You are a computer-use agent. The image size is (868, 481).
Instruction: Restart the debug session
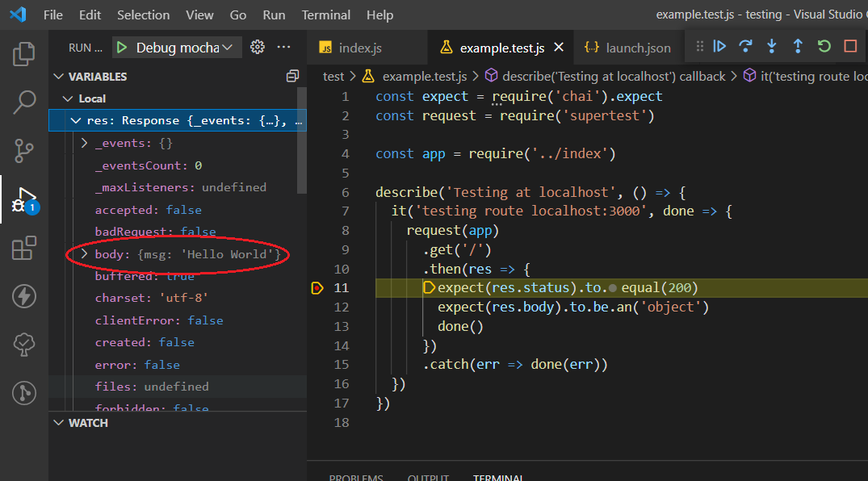coord(824,47)
